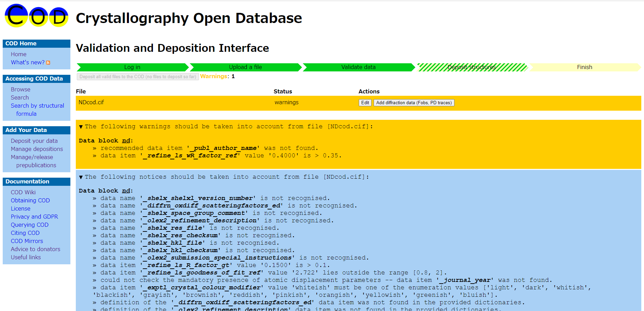Viewport: 644px width, 311px height.
Task: Click the nd data block link in warnings
Action: (126, 141)
